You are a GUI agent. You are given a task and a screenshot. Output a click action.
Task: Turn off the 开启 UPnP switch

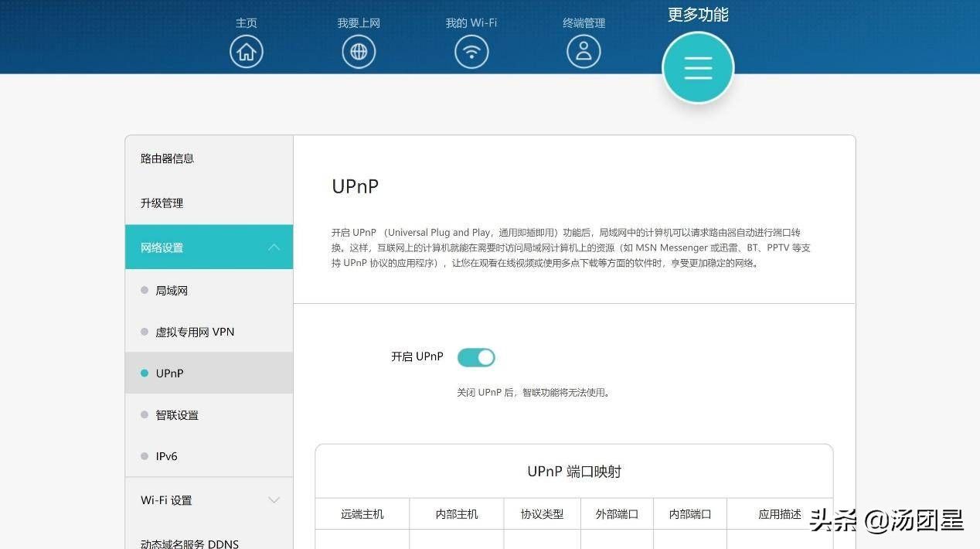pos(476,357)
